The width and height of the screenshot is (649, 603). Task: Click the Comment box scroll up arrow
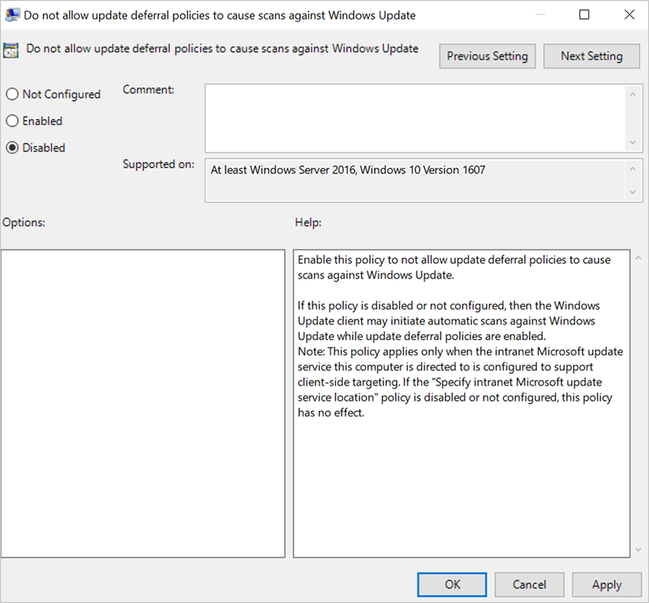click(x=632, y=94)
